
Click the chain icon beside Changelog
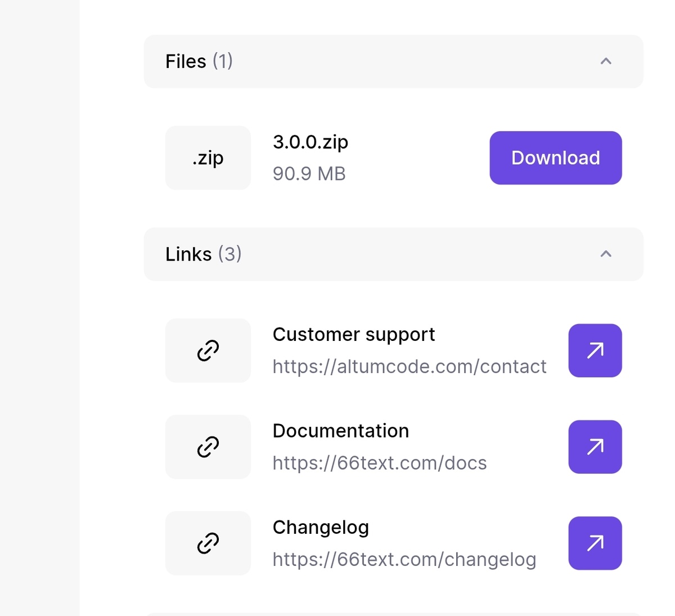click(x=208, y=543)
